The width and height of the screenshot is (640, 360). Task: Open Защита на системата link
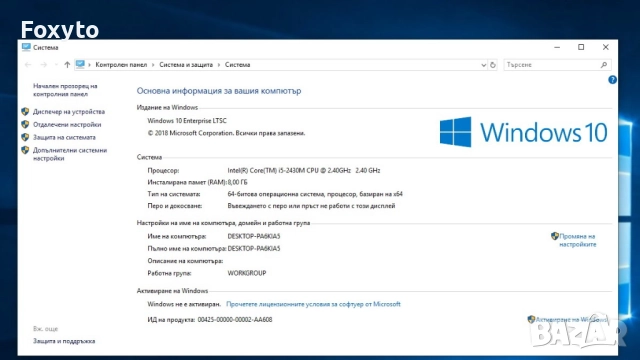point(64,137)
